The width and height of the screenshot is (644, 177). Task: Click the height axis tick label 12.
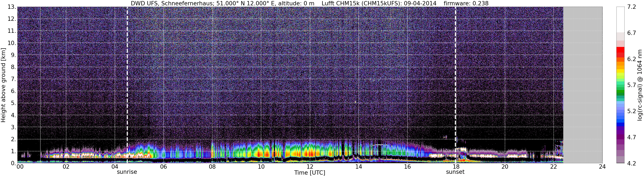click(12, 19)
